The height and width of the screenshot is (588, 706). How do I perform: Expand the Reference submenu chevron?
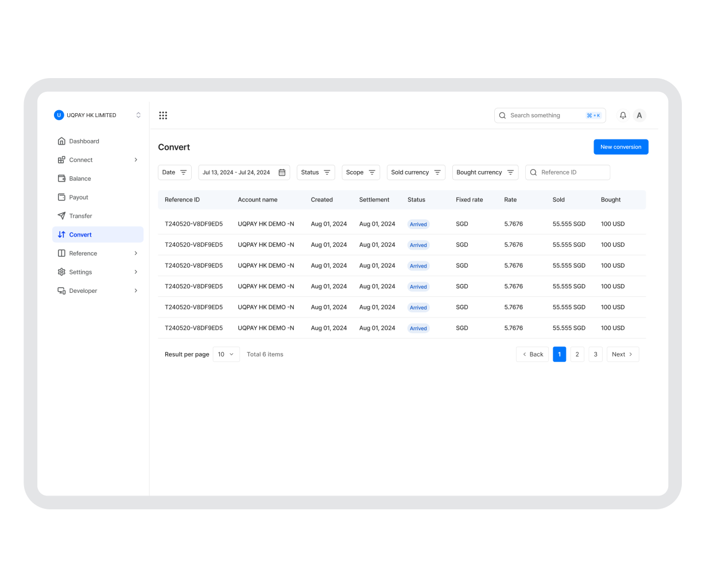pyautogui.click(x=136, y=253)
